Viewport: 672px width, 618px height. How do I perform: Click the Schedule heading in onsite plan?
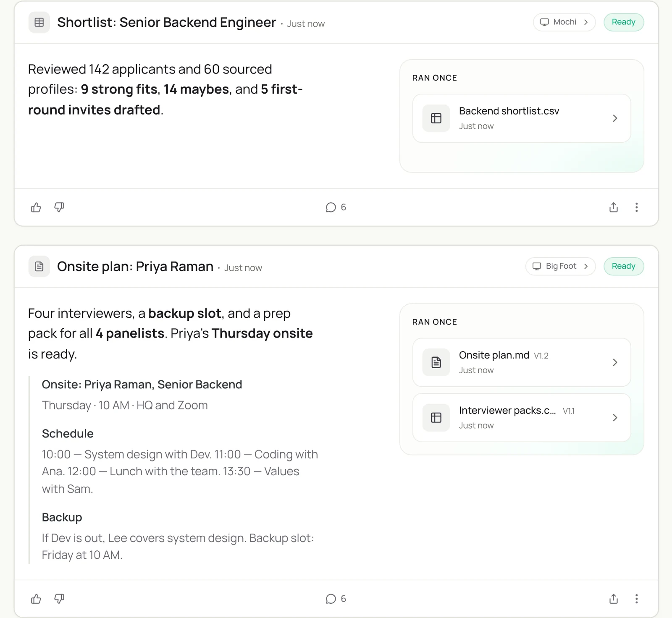pyautogui.click(x=68, y=434)
